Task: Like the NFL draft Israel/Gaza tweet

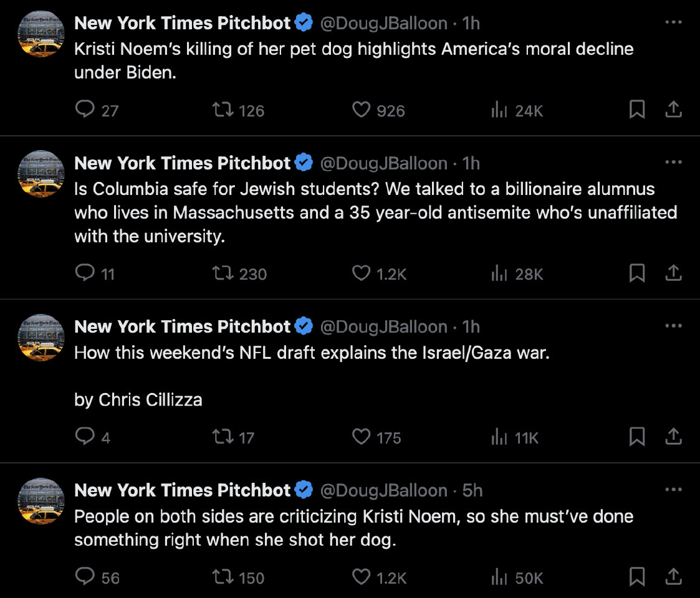Action: click(x=362, y=437)
